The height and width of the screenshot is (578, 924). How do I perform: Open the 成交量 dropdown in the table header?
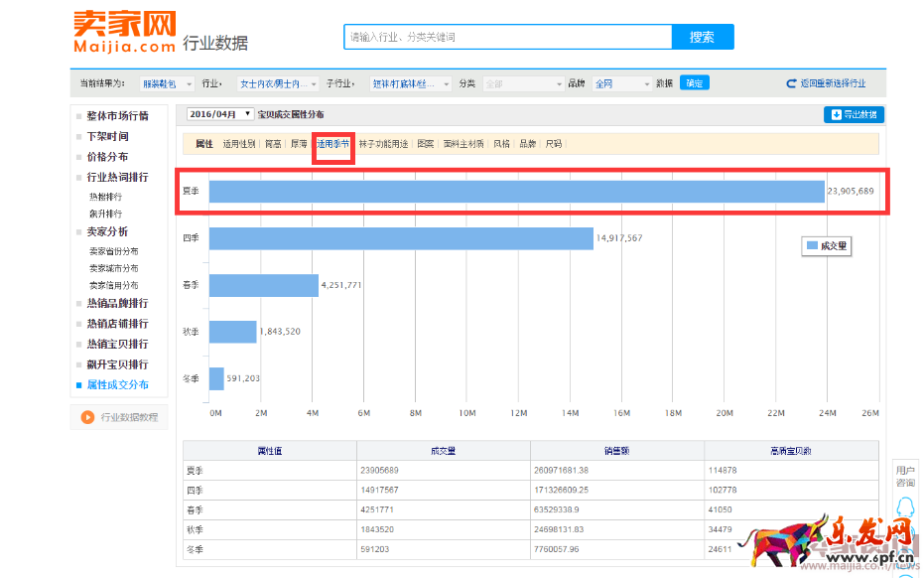click(444, 450)
